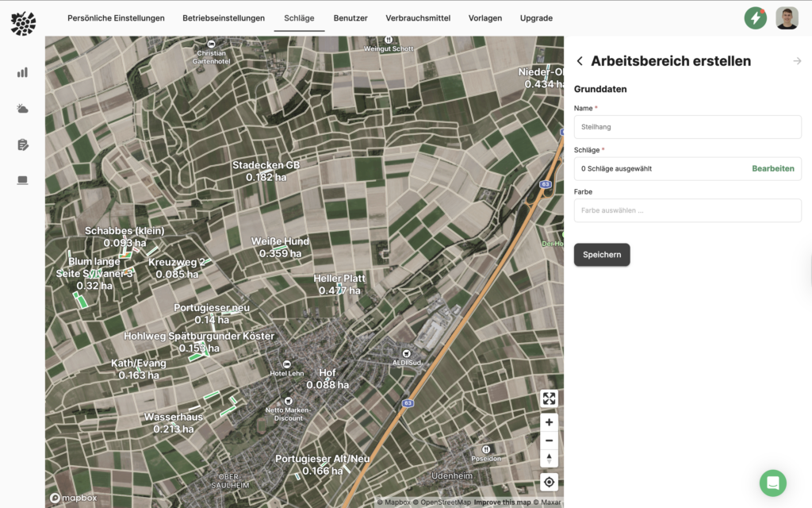Image resolution: width=812 pixels, height=508 pixels.
Task: Open the notes clipboard sidebar icon
Action: coord(22,144)
